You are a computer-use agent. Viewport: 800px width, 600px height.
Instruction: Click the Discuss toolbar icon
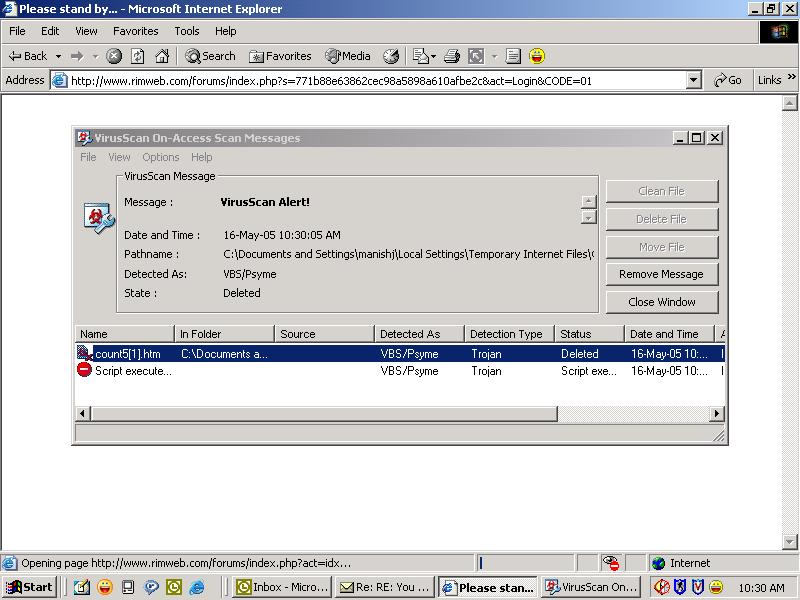(513, 56)
